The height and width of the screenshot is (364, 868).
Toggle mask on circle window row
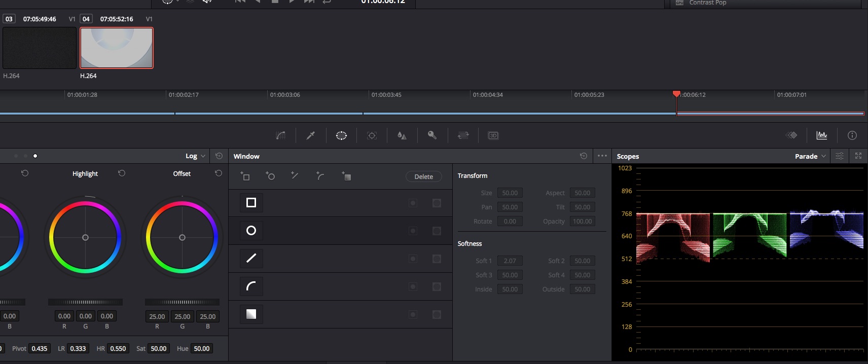[437, 231]
